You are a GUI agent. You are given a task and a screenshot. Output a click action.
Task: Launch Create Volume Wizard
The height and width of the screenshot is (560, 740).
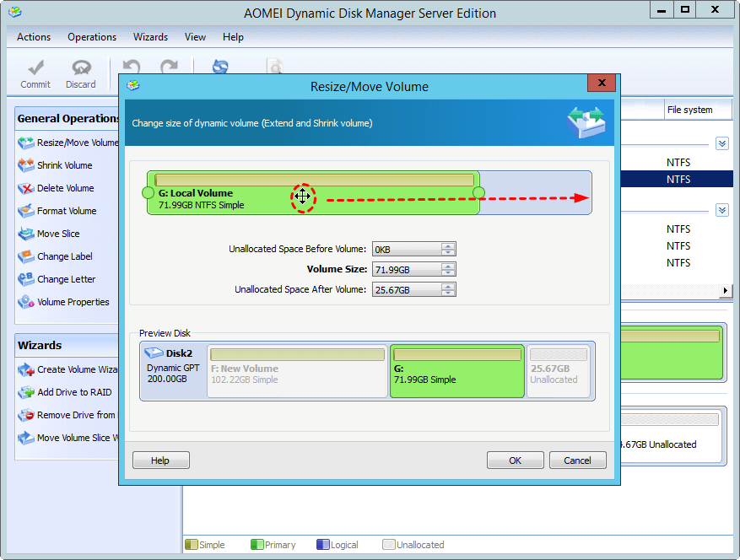pyautogui.click(x=68, y=369)
